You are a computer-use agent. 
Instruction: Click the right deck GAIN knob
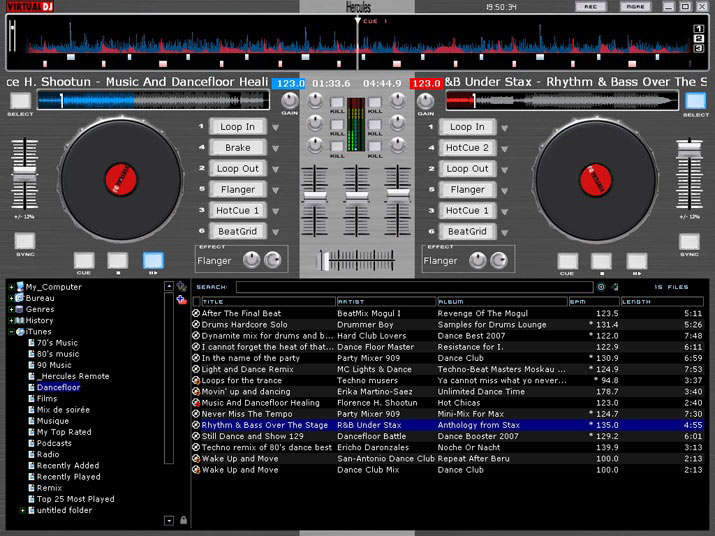tap(425, 100)
